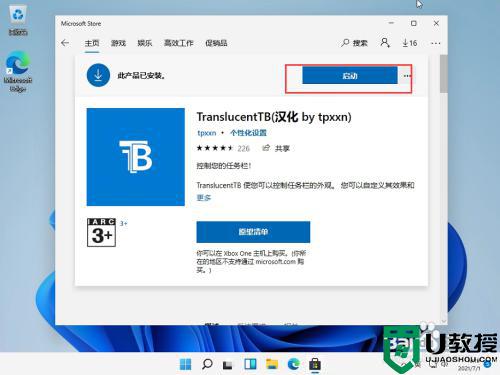
Task: Click the 226 ratings count
Action: pyautogui.click(x=244, y=148)
